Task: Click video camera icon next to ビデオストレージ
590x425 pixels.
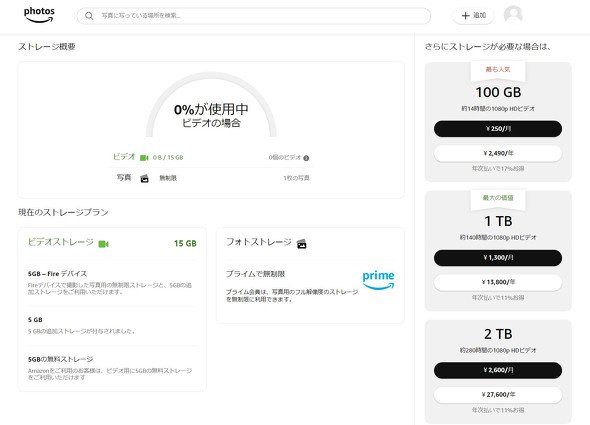Action: point(103,244)
